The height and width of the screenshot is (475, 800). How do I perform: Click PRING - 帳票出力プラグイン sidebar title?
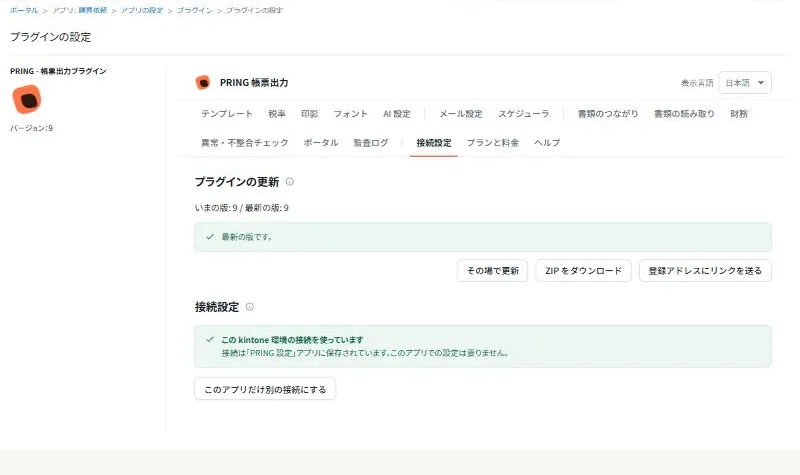(58, 71)
